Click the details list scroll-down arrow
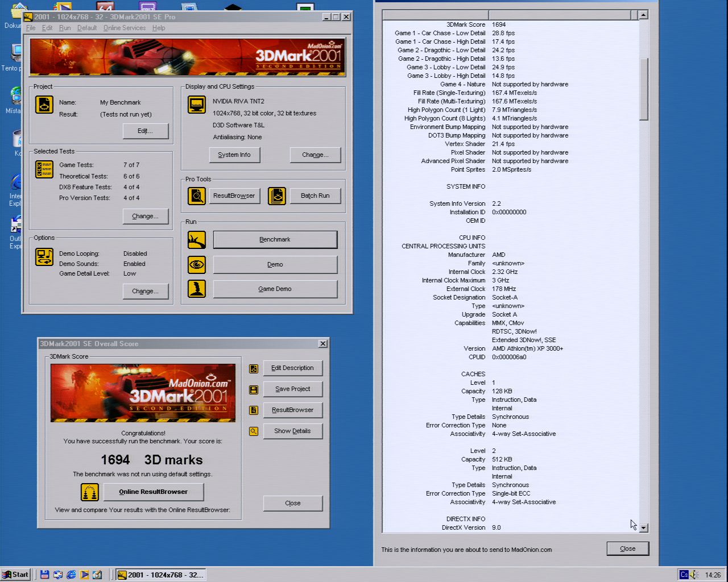Screen dimensions: 728x582 pyautogui.click(x=644, y=528)
